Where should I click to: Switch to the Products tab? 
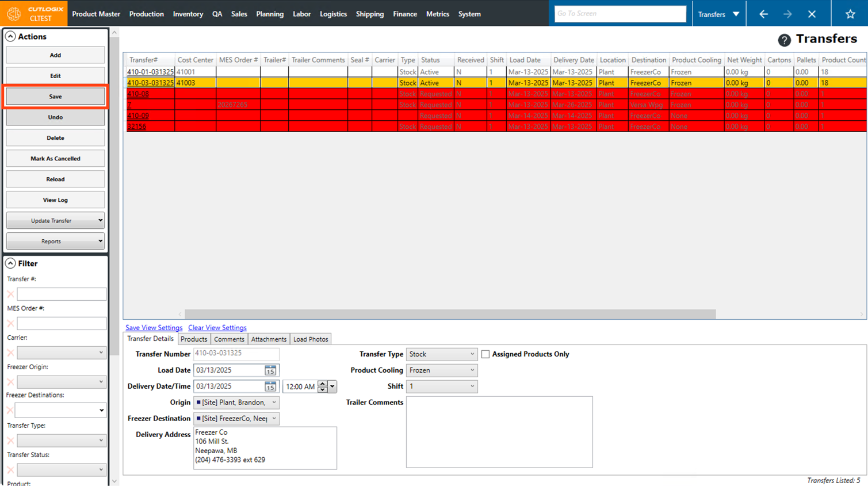pyautogui.click(x=194, y=339)
